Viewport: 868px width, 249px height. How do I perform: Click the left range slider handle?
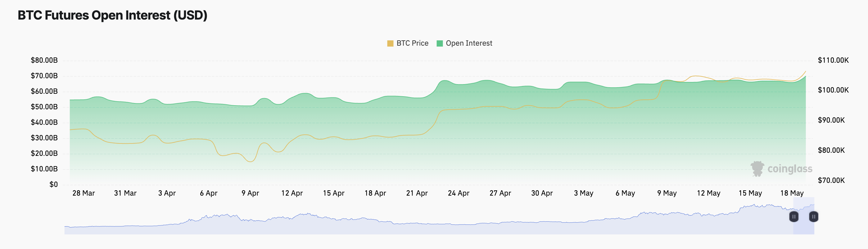click(793, 216)
